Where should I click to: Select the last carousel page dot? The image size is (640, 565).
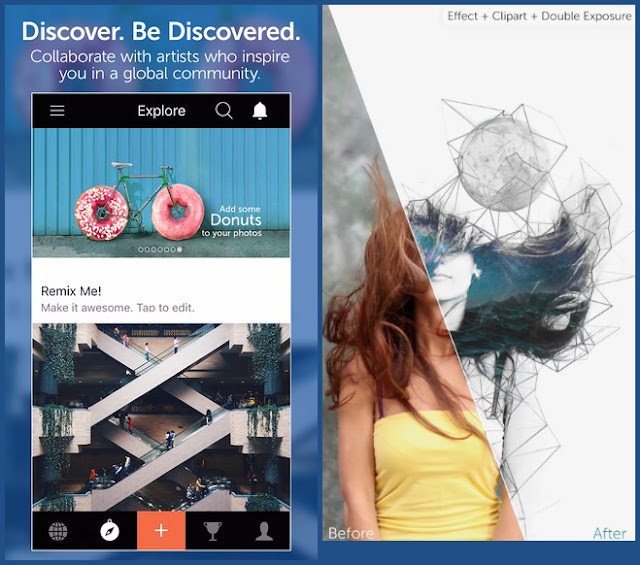click(180, 249)
